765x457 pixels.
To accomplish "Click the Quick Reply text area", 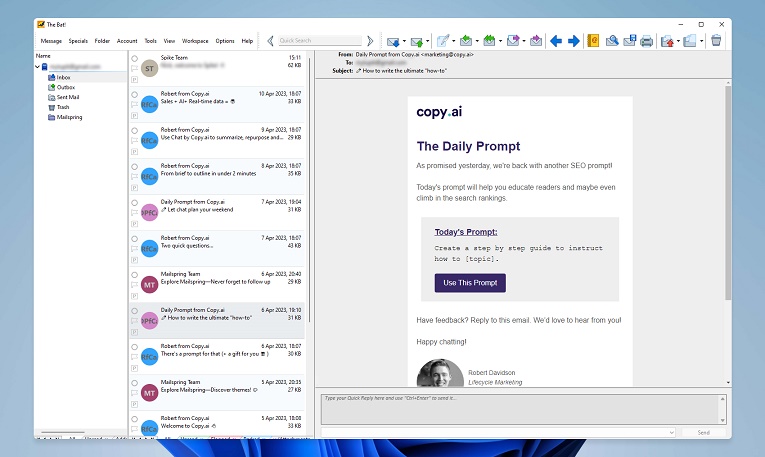I will [x=520, y=410].
